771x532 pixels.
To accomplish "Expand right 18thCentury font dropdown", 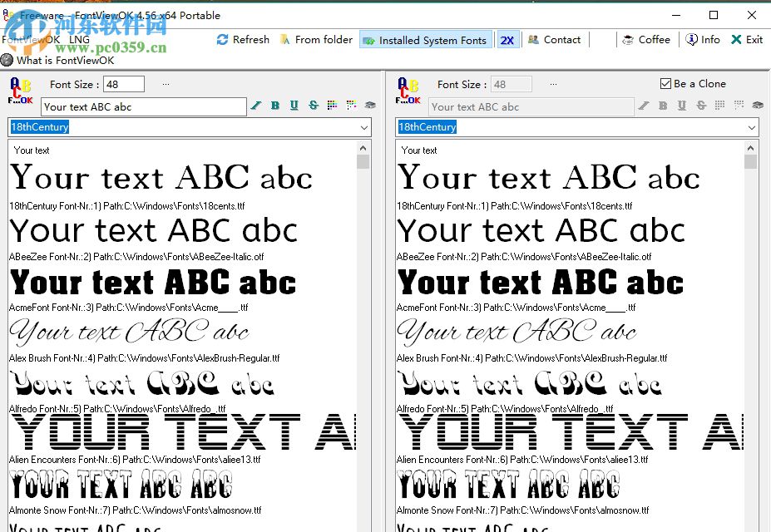I will [x=752, y=127].
